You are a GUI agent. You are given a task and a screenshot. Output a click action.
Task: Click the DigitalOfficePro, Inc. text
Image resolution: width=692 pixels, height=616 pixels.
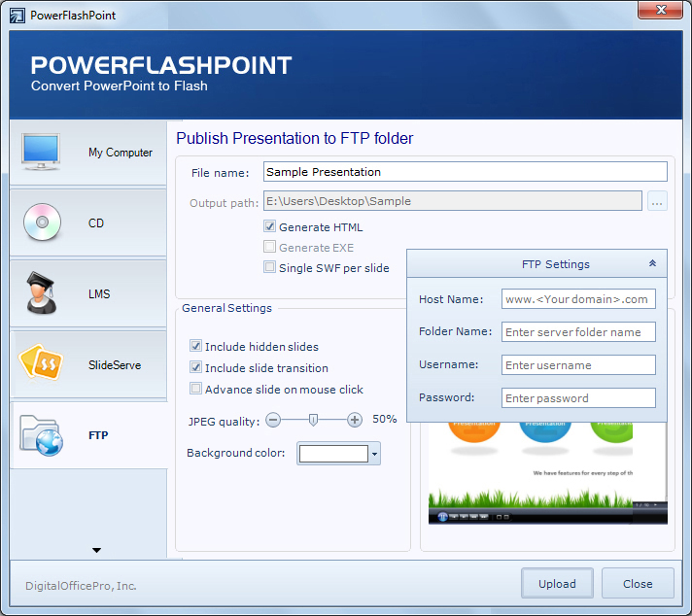(81, 586)
